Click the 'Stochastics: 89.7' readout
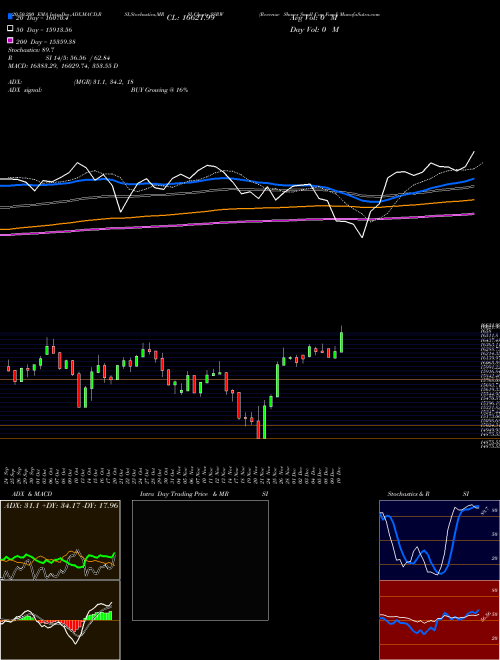Screen dimensions: 500x660 tap(31, 50)
